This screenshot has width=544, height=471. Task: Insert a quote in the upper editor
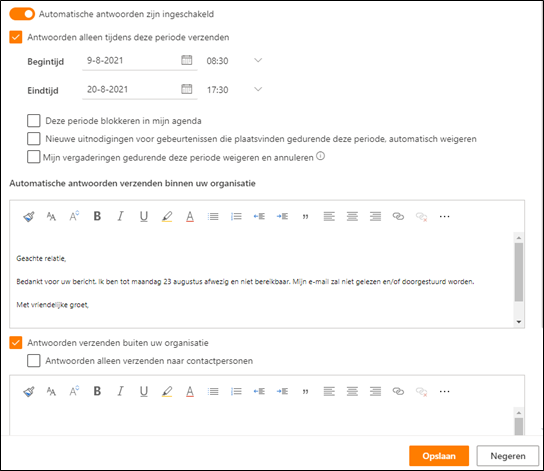pyautogui.click(x=305, y=216)
